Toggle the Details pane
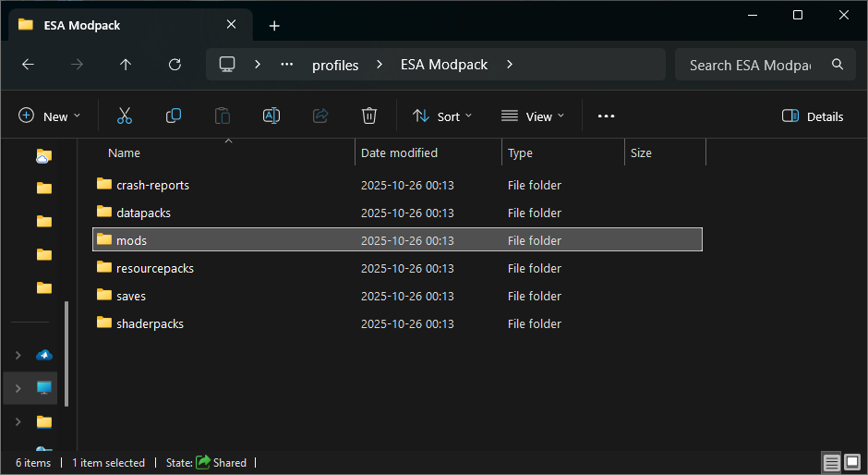 coord(813,116)
